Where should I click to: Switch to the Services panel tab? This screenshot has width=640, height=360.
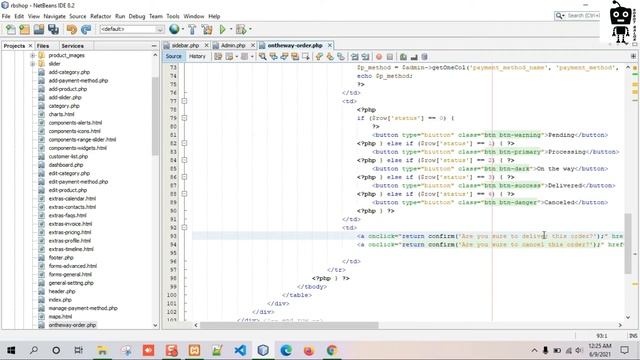coord(73,46)
